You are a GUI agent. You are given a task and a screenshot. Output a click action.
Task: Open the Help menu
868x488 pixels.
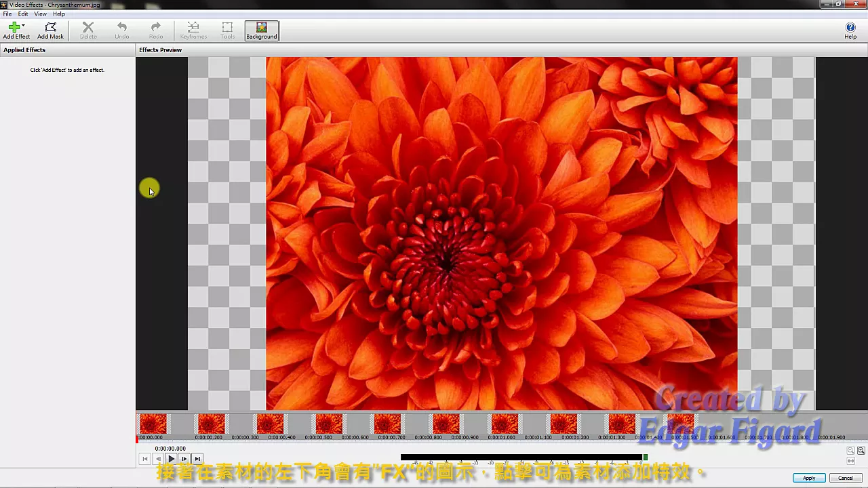59,14
